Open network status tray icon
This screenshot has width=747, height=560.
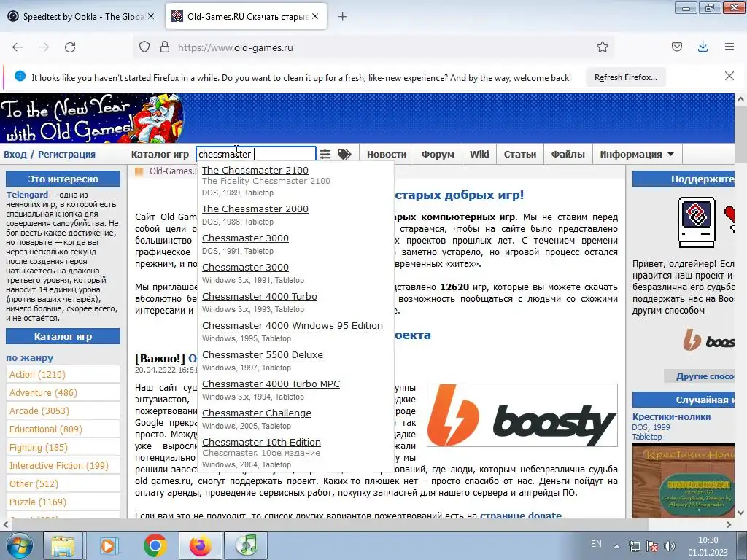(634, 545)
